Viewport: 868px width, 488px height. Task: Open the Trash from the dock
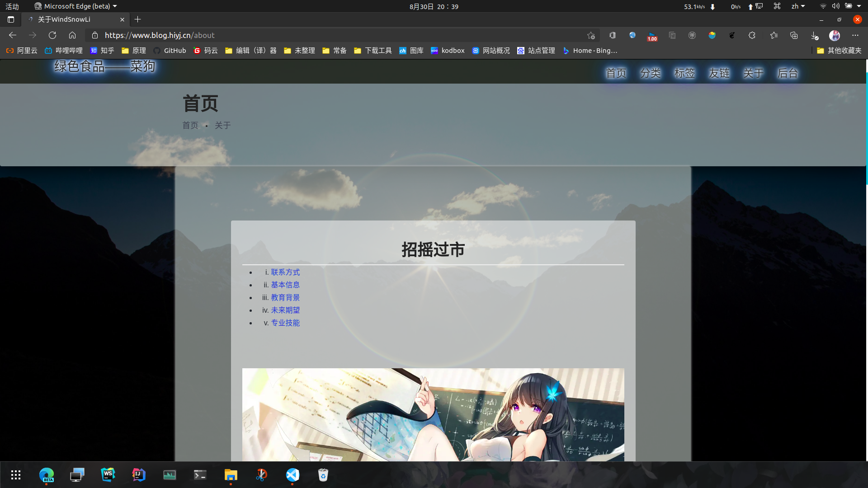tap(323, 475)
